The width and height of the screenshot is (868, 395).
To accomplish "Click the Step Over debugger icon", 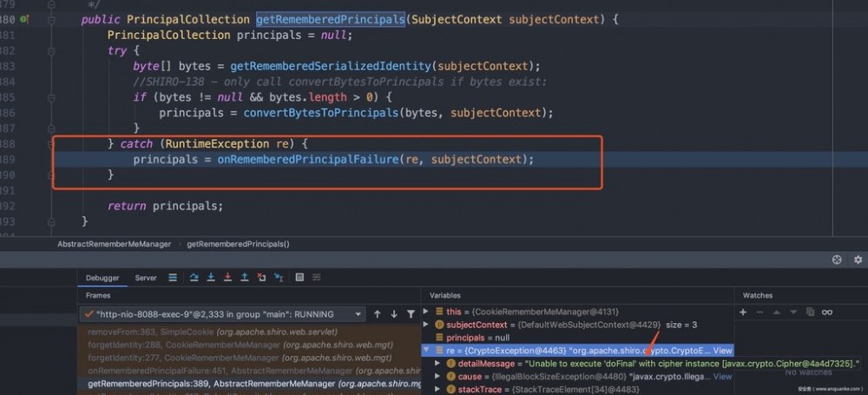I will pos(194,278).
